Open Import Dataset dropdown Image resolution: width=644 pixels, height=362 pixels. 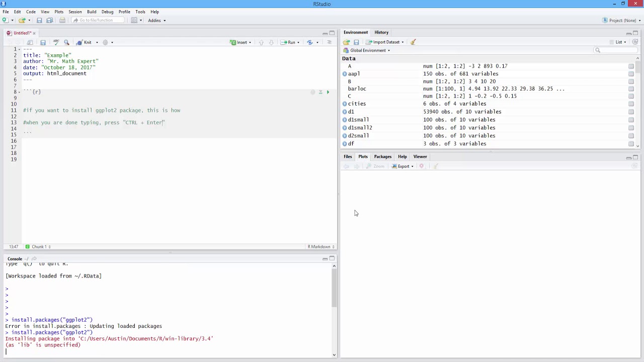385,42
